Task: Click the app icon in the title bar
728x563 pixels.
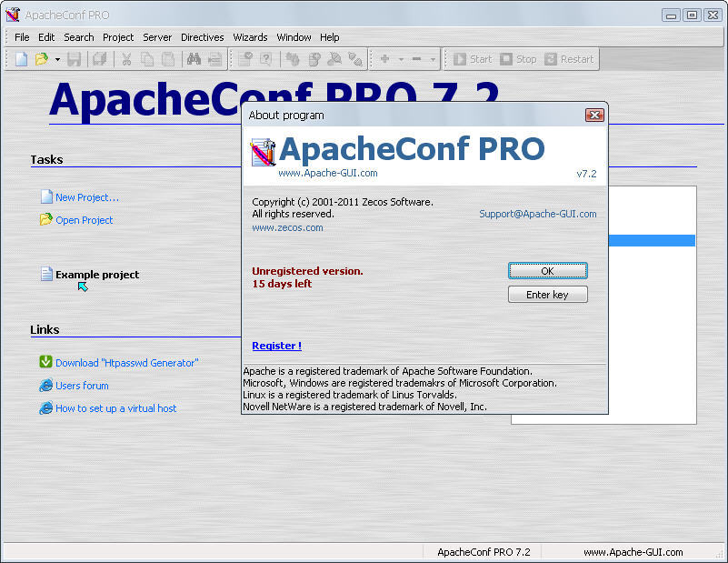Action: click(x=13, y=15)
